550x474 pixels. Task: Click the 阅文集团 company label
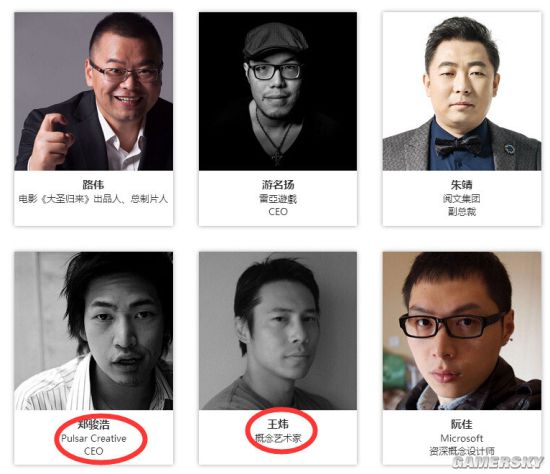tap(462, 199)
